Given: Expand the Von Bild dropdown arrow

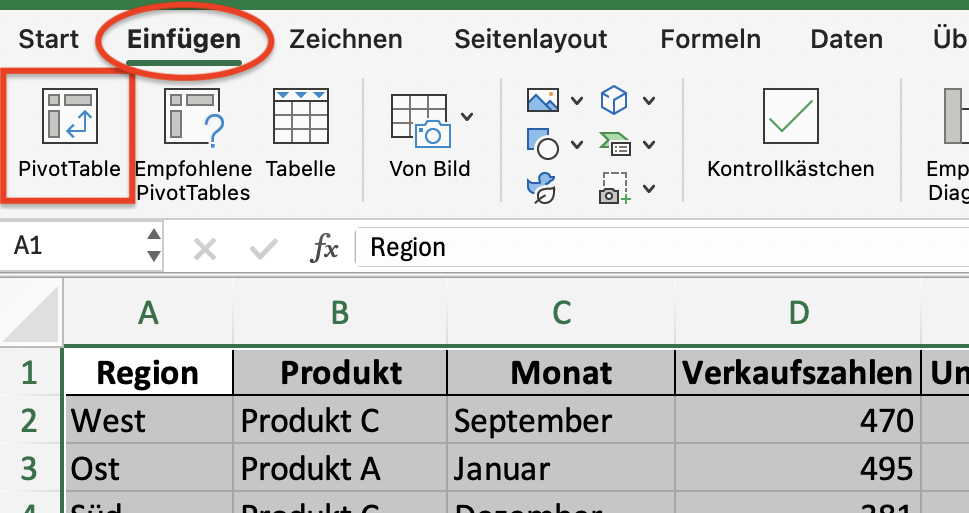Looking at the screenshot, I should click(x=467, y=116).
